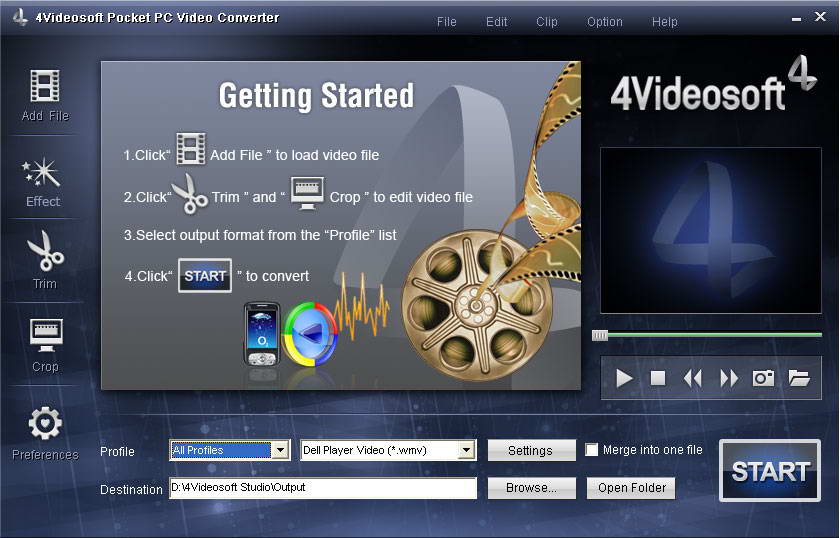Click the START image in Getting Started
Viewport: 840px width, 538px height.
click(x=205, y=275)
